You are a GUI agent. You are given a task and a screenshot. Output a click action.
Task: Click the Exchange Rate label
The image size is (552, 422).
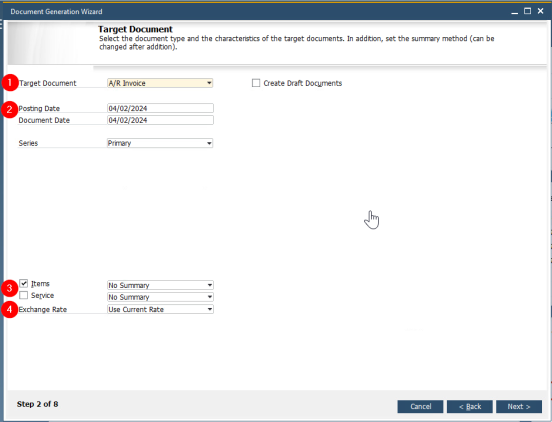43,309
